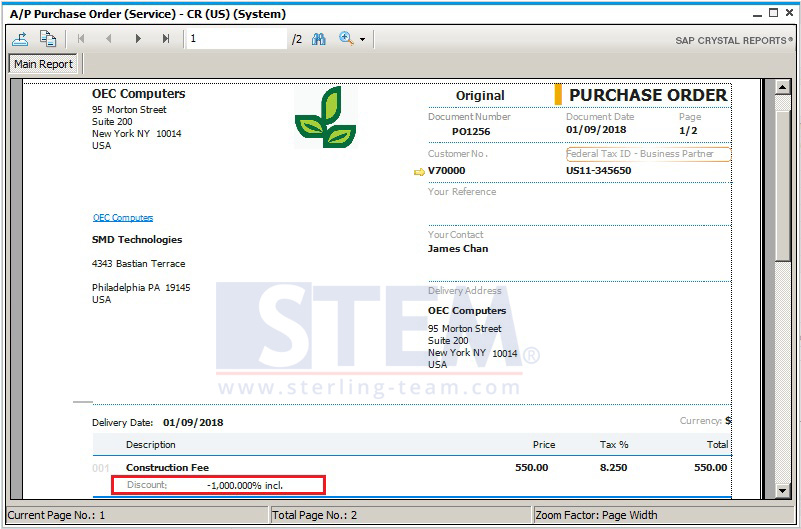Click the yellow link arrow beside V70000
Image resolution: width=801 pixels, height=529 pixels.
coord(419,172)
